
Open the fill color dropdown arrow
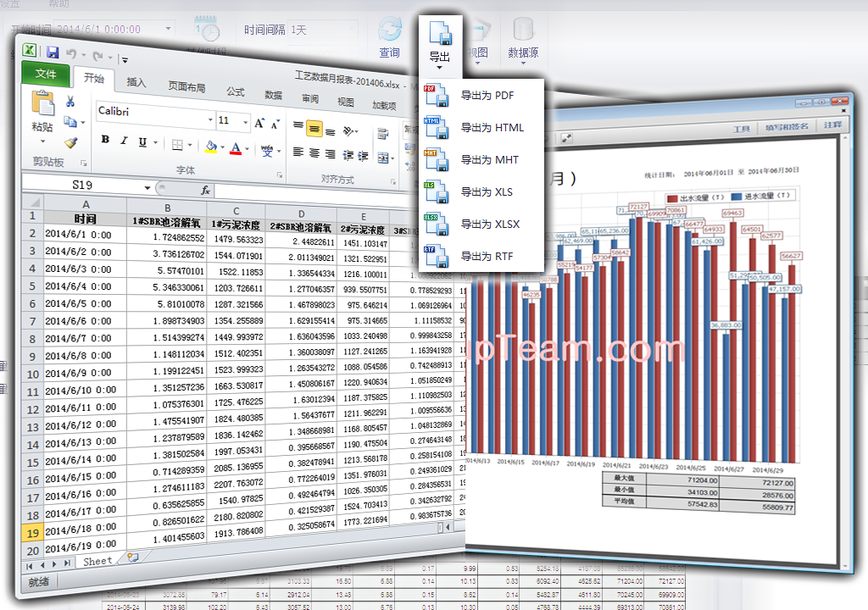(x=223, y=147)
